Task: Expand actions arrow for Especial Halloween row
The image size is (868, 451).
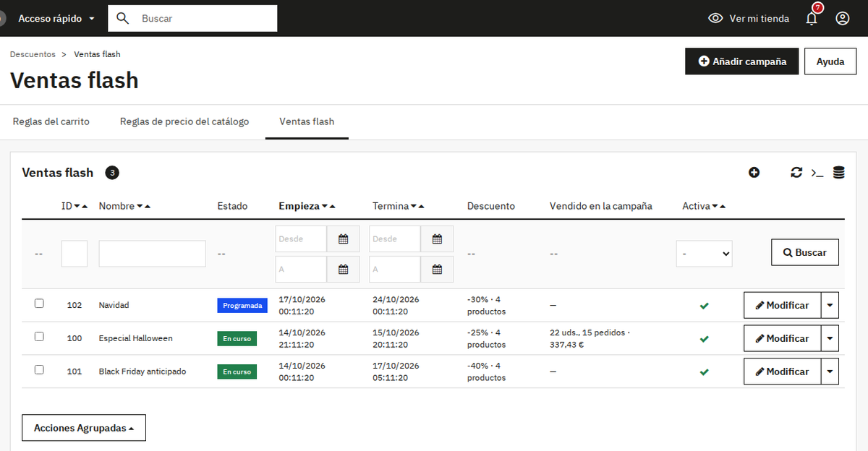Action: (x=830, y=339)
